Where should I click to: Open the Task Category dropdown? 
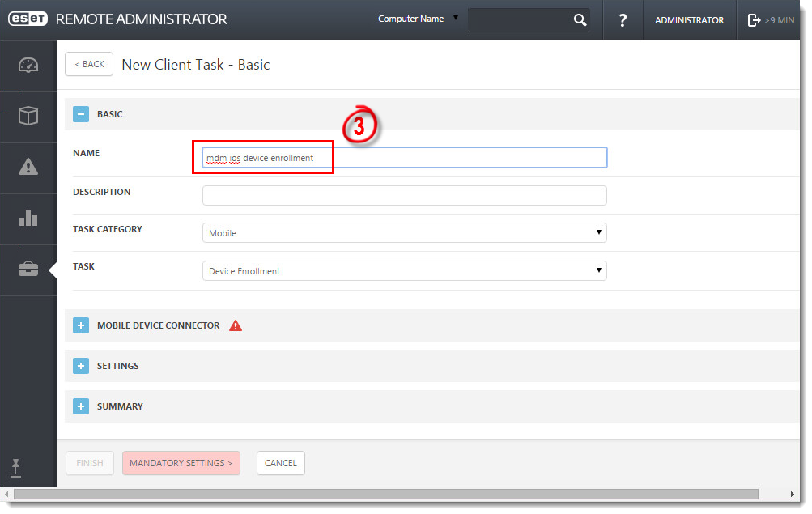click(405, 233)
